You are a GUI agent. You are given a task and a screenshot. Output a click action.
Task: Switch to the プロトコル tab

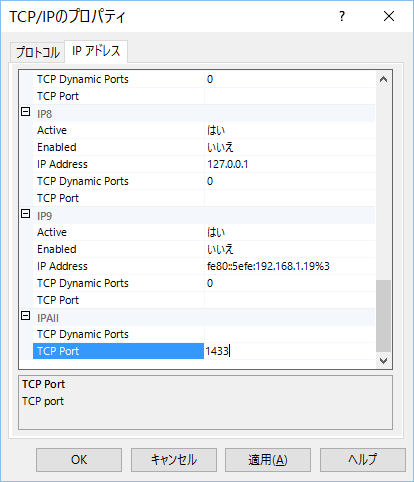[x=37, y=53]
